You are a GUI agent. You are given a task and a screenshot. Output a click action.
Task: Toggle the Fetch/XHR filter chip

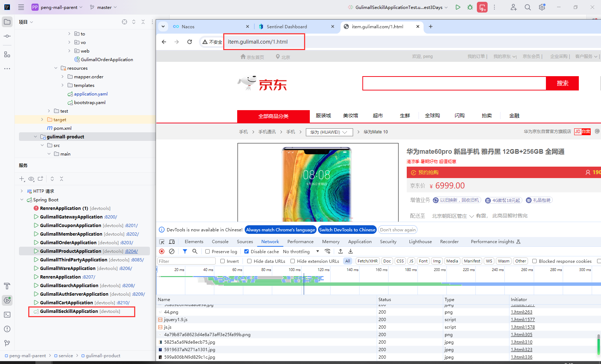click(x=367, y=261)
